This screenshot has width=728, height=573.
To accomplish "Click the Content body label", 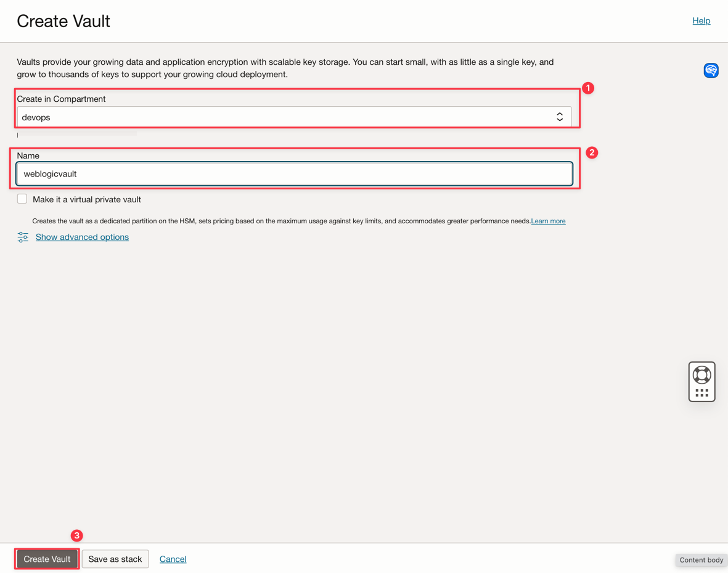I will click(x=701, y=560).
